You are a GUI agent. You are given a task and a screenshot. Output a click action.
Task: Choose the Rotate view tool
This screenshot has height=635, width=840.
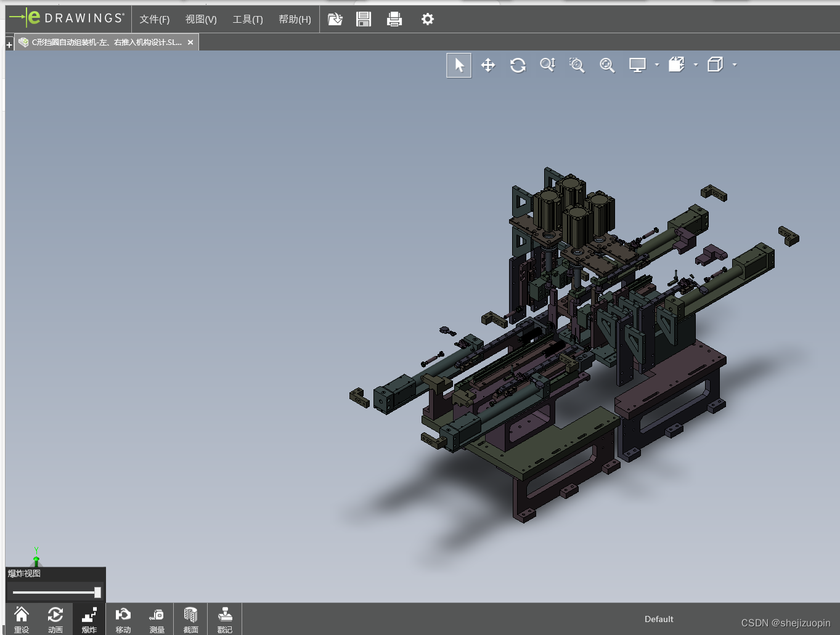click(518, 65)
